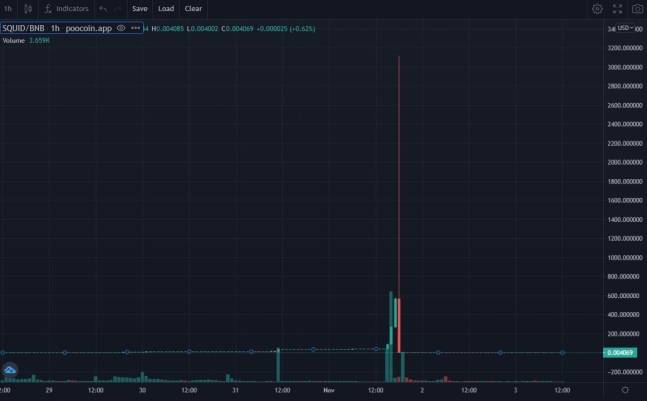Click the 3000.000000 price axis label

pos(625,67)
